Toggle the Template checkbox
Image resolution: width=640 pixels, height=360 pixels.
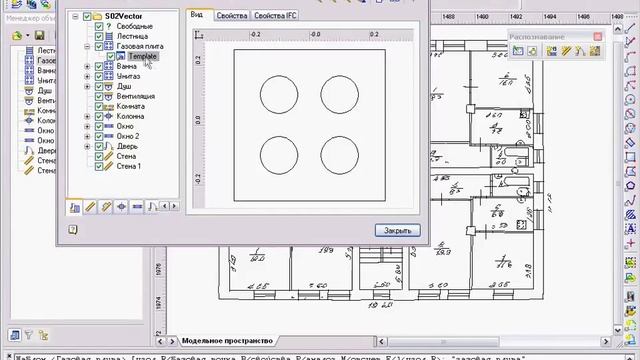click(111, 56)
